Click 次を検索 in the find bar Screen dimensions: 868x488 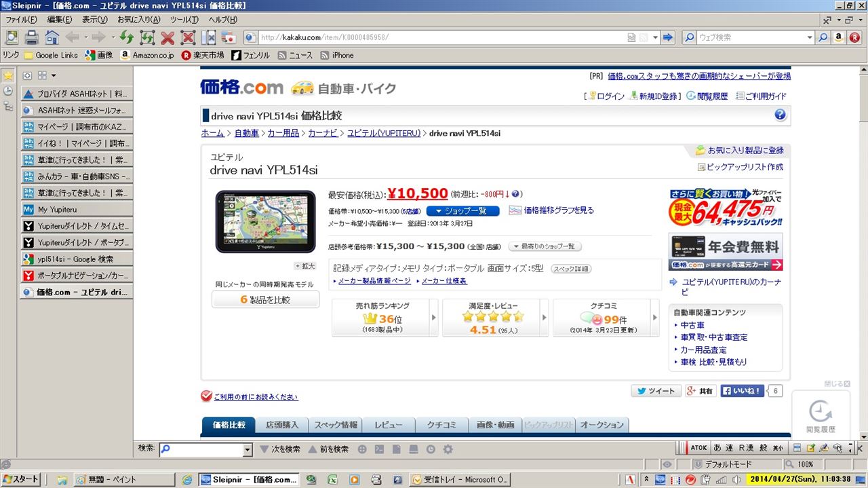(x=280, y=449)
